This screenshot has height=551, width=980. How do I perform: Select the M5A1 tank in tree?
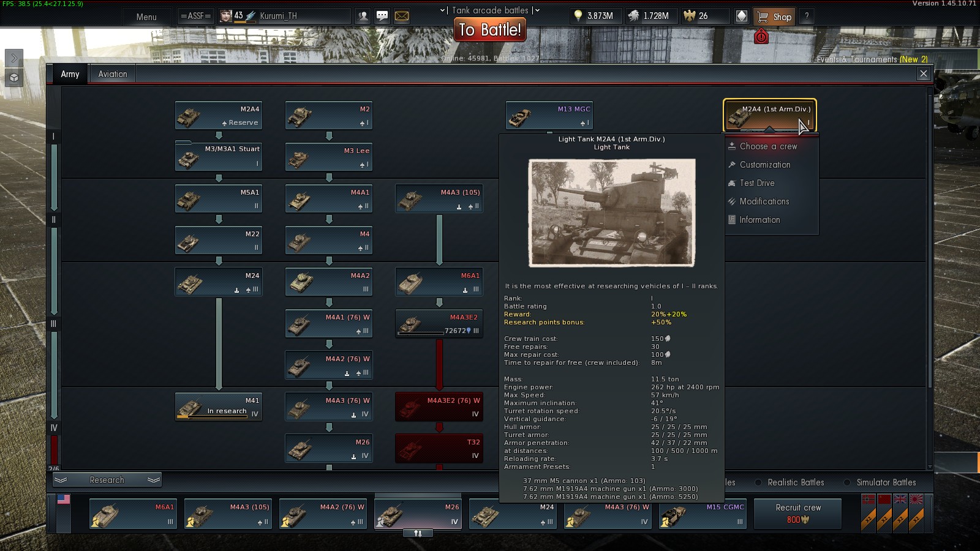tap(219, 198)
